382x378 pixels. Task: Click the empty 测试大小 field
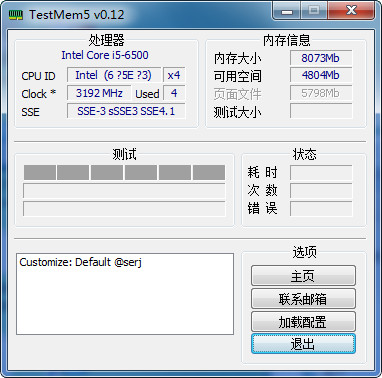tap(321, 111)
